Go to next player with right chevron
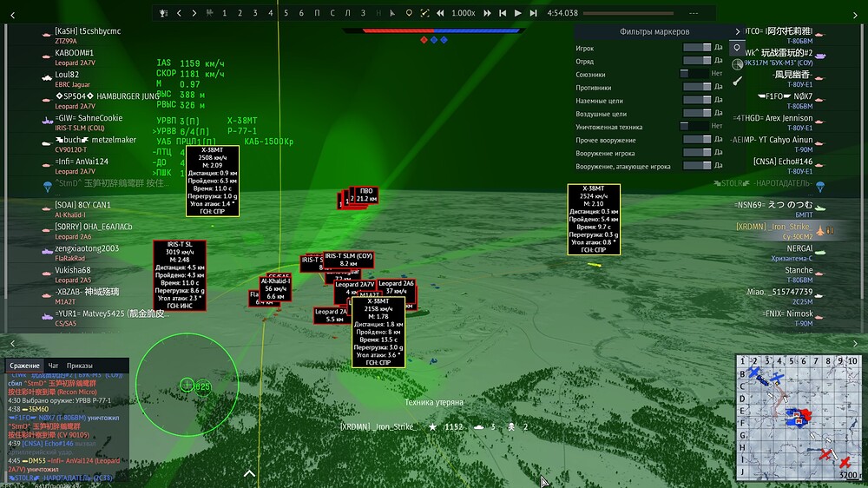 [x=194, y=13]
